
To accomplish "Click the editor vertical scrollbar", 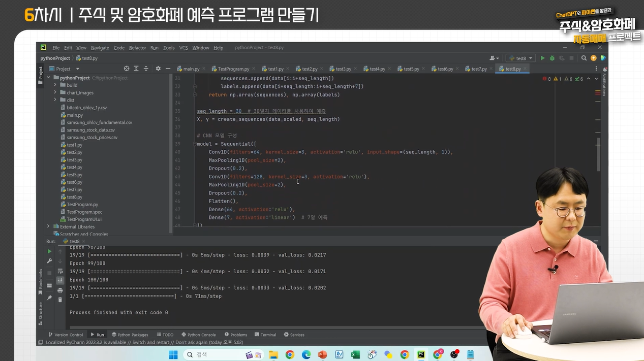I will pos(598,154).
